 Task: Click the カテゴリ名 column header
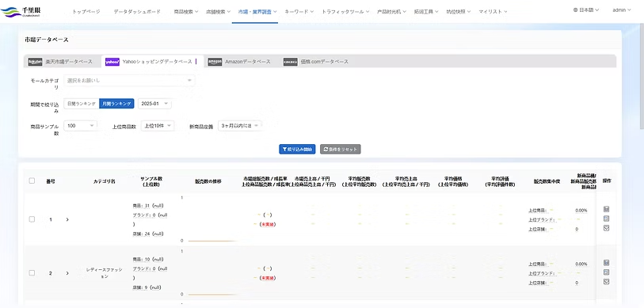tap(105, 181)
